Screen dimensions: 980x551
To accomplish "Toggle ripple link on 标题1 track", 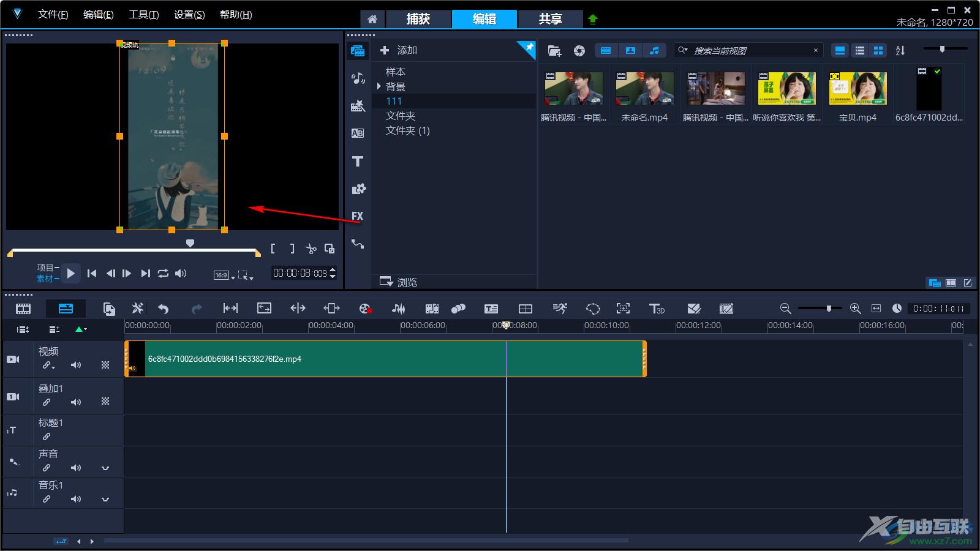I will tap(47, 437).
